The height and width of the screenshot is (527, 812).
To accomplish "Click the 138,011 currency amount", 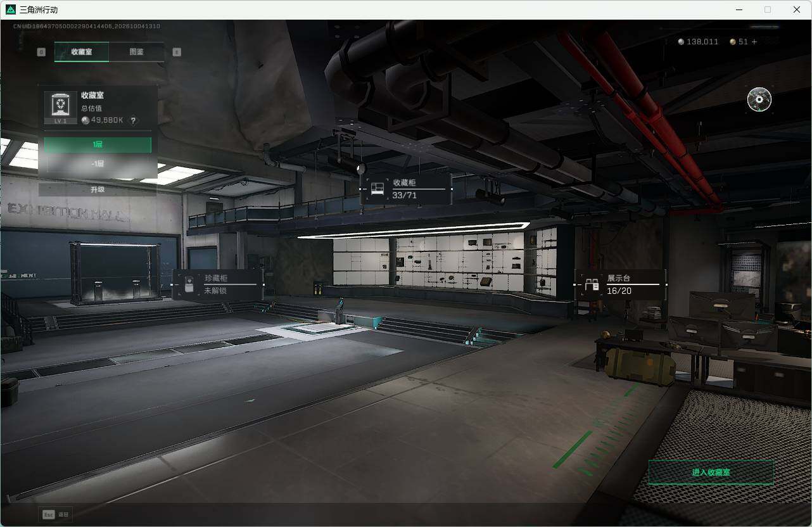I will tap(702, 42).
